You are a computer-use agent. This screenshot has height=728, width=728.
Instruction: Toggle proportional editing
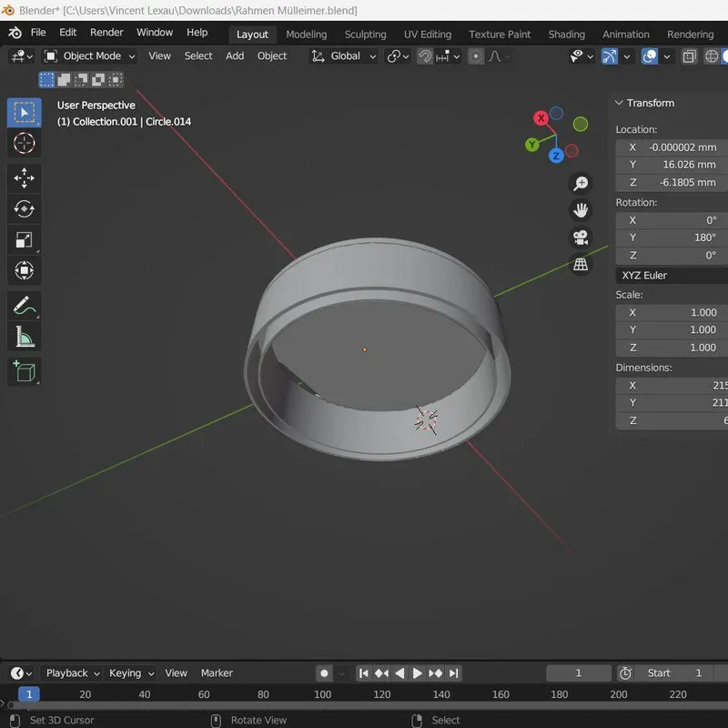[x=476, y=56]
